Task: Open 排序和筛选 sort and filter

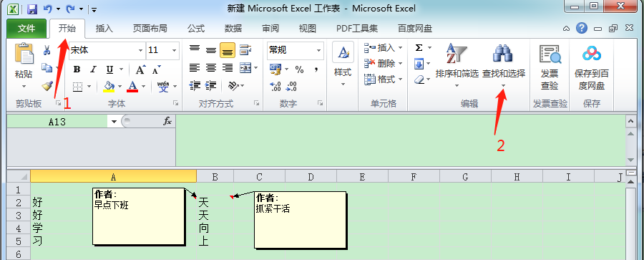Action: coord(457,66)
